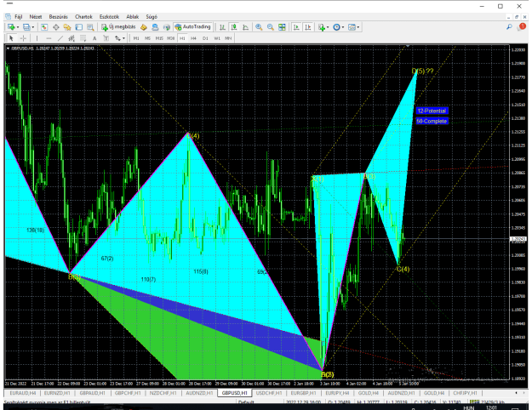Switch to the EURAUD,H4 chart tab

pyautogui.click(x=22, y=393)
